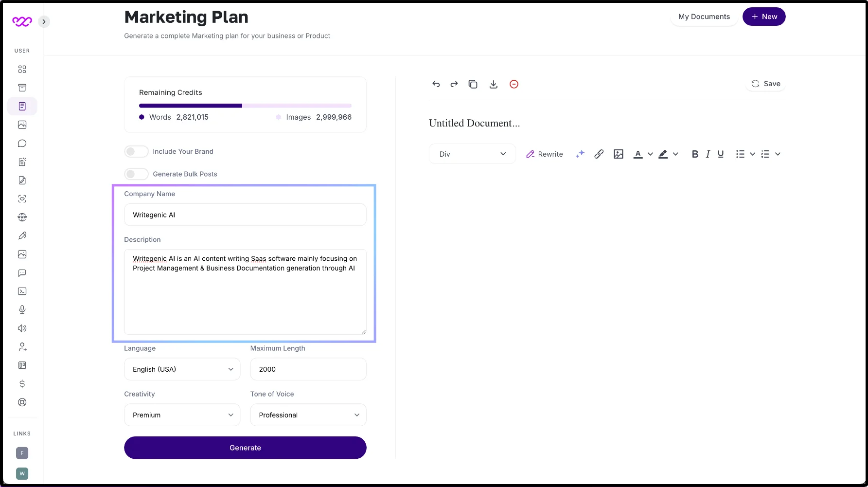Click the W shortcut under Links
The width and height of the screenshot is (868, 487).
pos(22,473)
